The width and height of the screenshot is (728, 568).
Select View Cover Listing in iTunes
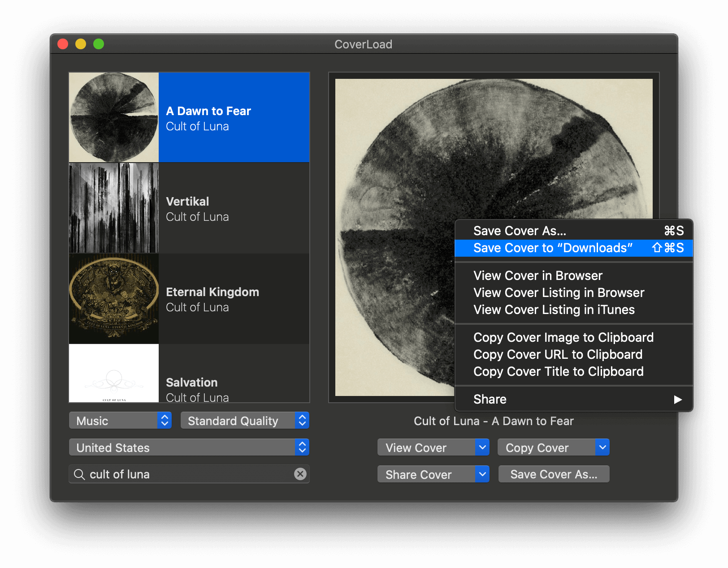[x=574, y=310]
